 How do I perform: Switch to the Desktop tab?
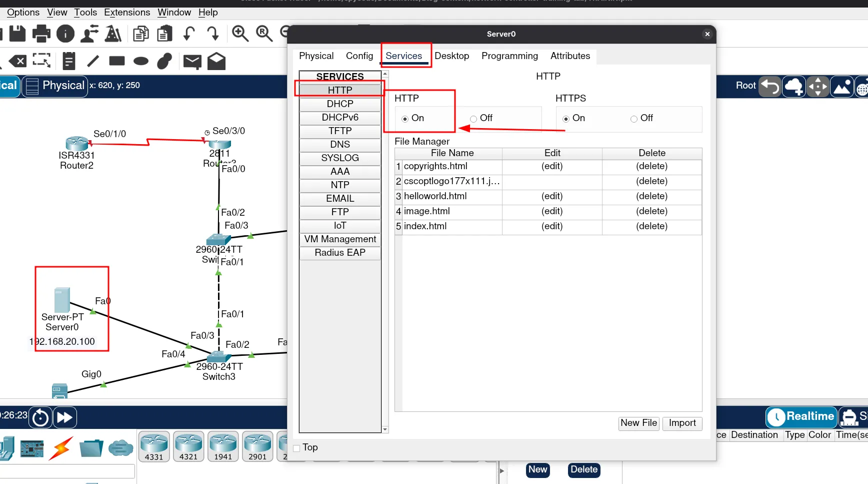coord(451,56)
